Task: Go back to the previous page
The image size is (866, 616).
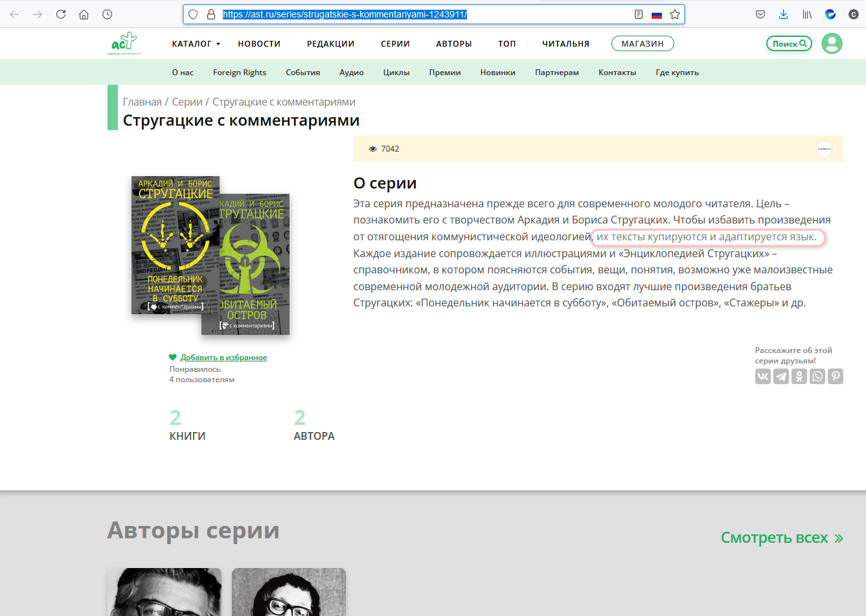Action: point(14,14)
